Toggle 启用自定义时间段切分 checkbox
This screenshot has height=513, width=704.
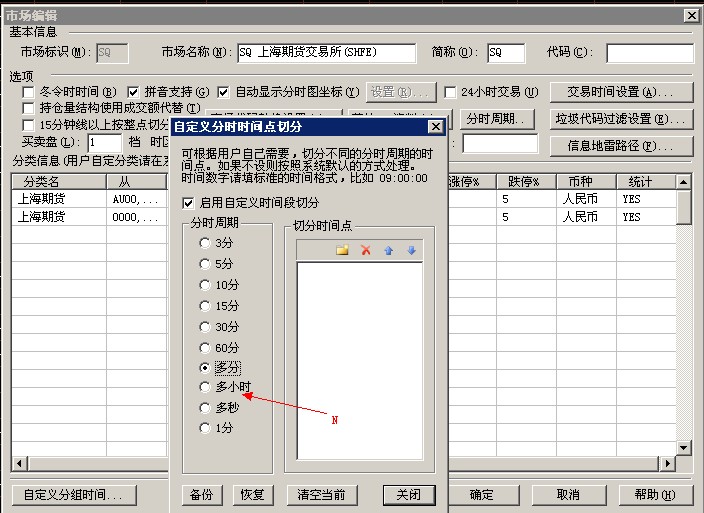click(x=188, y=203)
